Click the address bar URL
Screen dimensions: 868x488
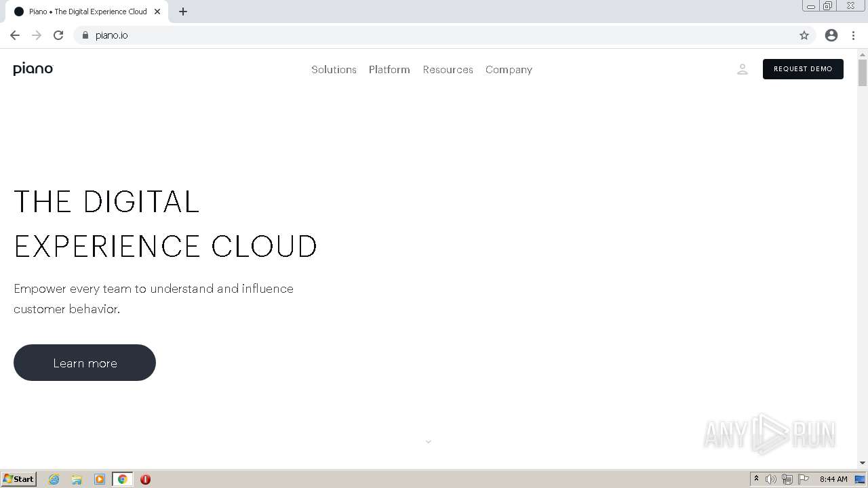[112, 35]
